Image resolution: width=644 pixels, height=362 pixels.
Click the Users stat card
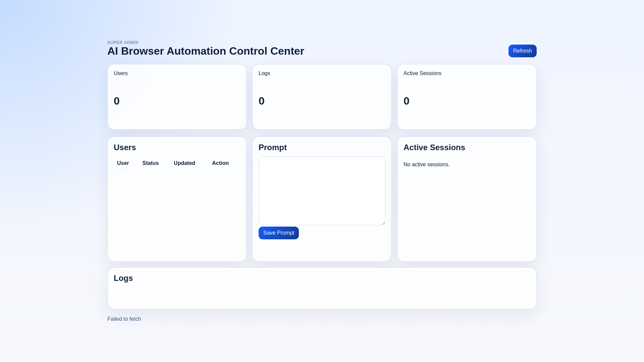[177, 97]
